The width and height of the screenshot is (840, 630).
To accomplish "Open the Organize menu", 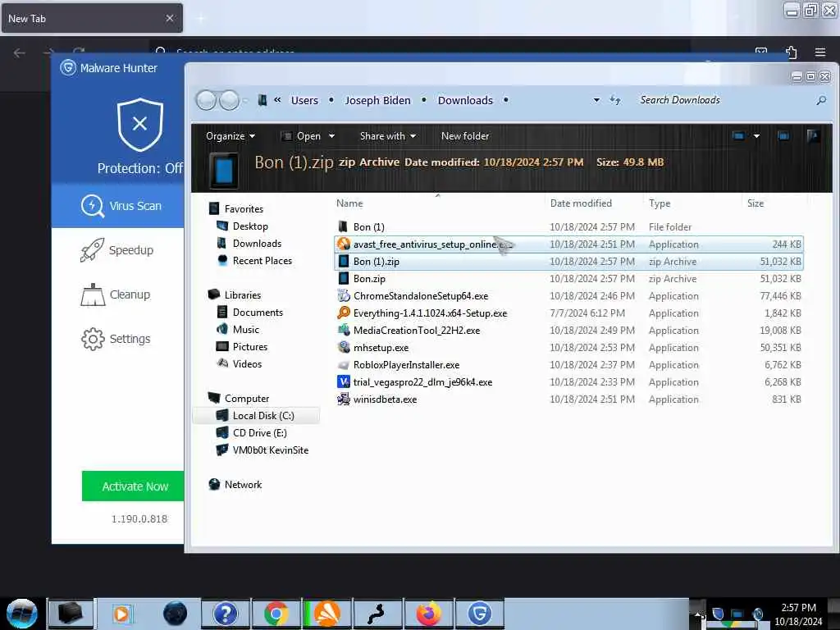I will tap(231, 136).
